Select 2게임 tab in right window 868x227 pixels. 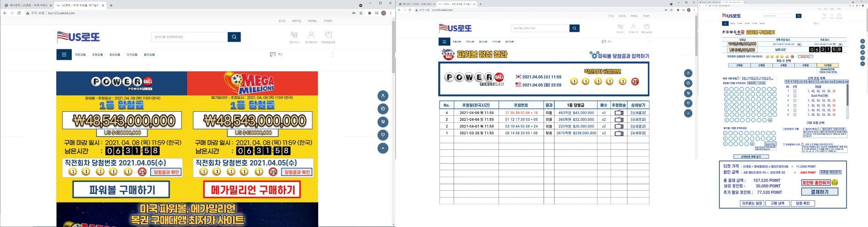click(740, 65)
